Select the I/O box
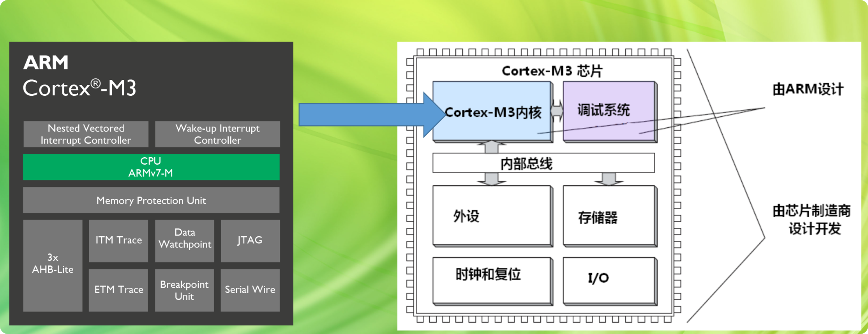 point(610,281)
